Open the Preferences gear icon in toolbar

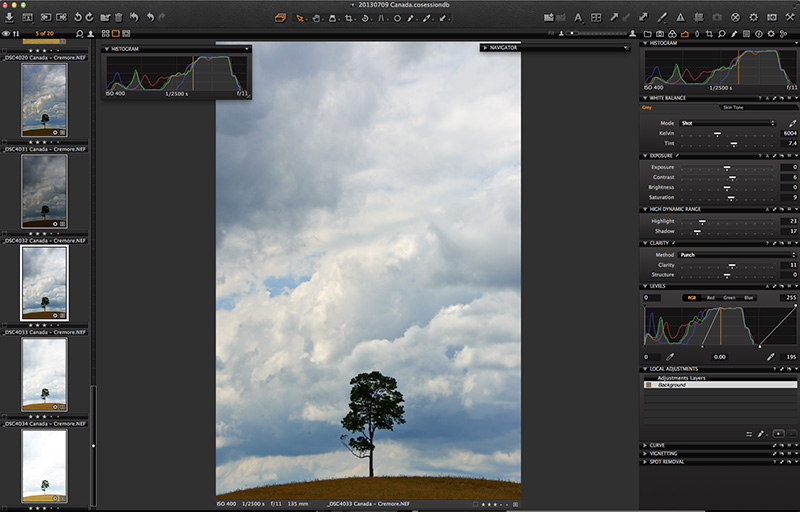click(754, 17)
